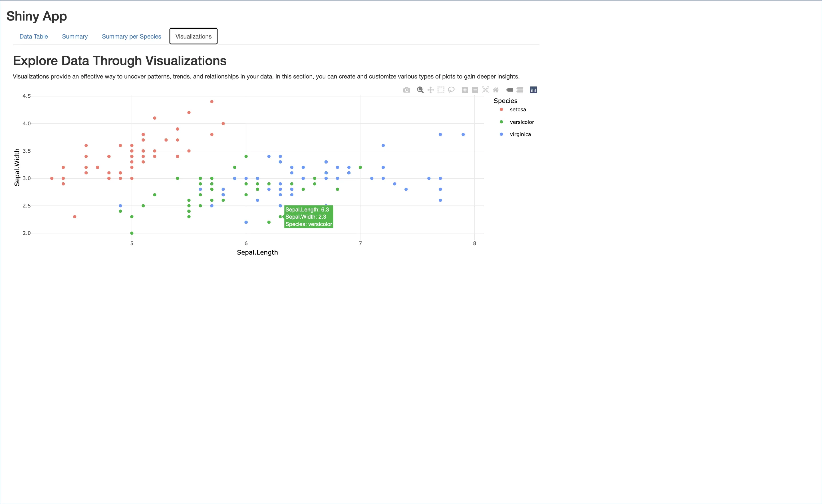Click the Zoom in plus icon
The image size is (822, 504).
465,90
